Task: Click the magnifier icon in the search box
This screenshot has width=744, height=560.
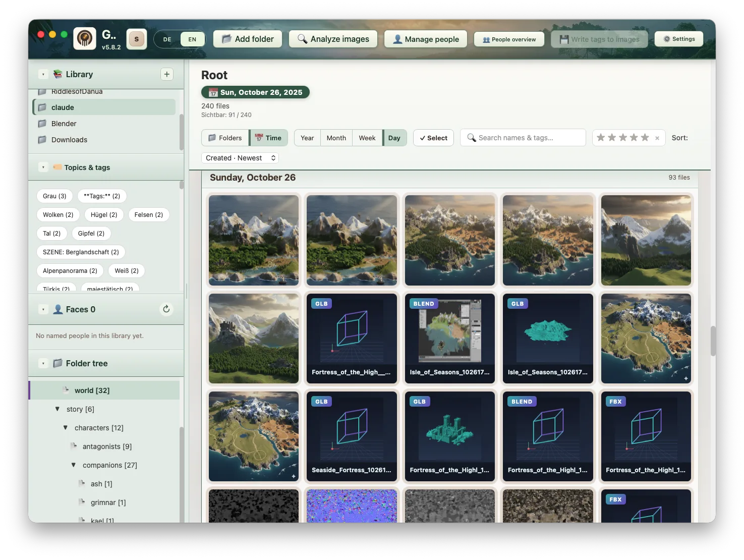Action: (472, 138)
